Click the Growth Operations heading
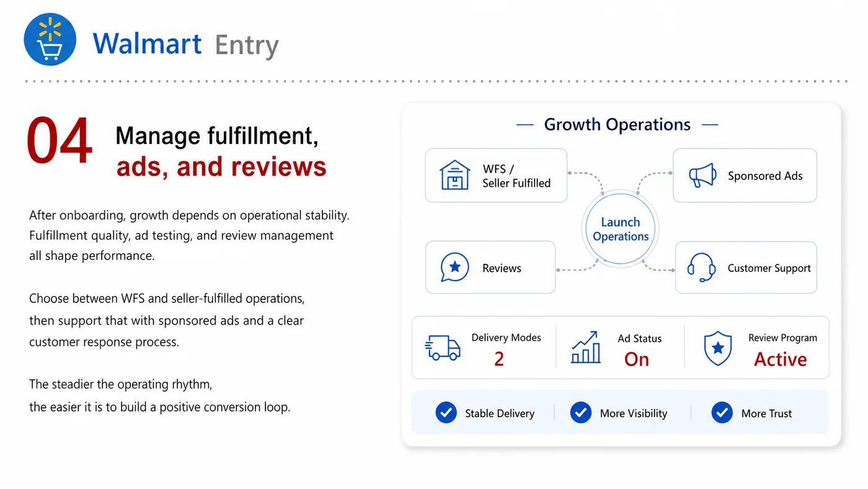This screenshot has width=868, height=489. pyautogui.click(x=617, y=125)
